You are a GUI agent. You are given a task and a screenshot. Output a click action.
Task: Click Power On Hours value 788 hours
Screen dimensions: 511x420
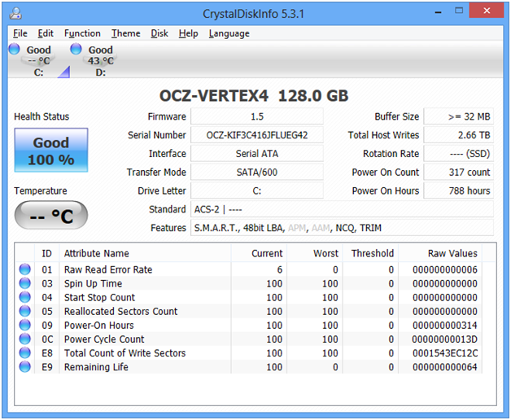pyautogui.click(x=459, y=190)
